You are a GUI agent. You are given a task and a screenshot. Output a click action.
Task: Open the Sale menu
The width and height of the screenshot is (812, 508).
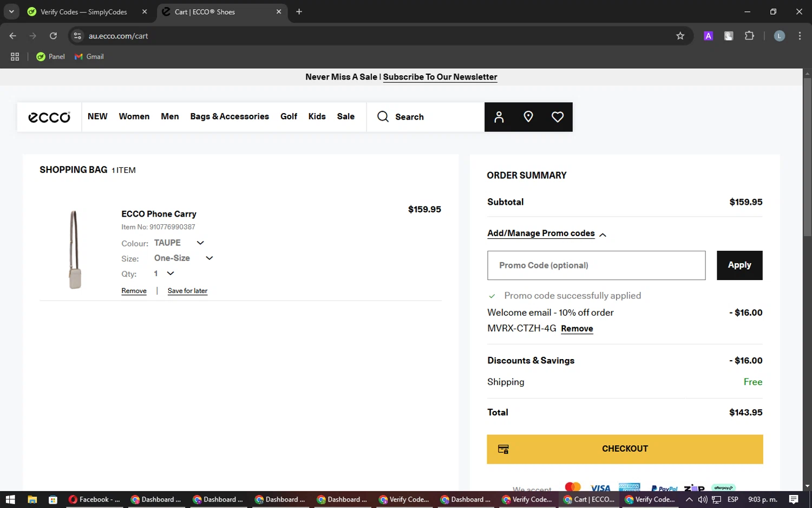tap(345, 116)
